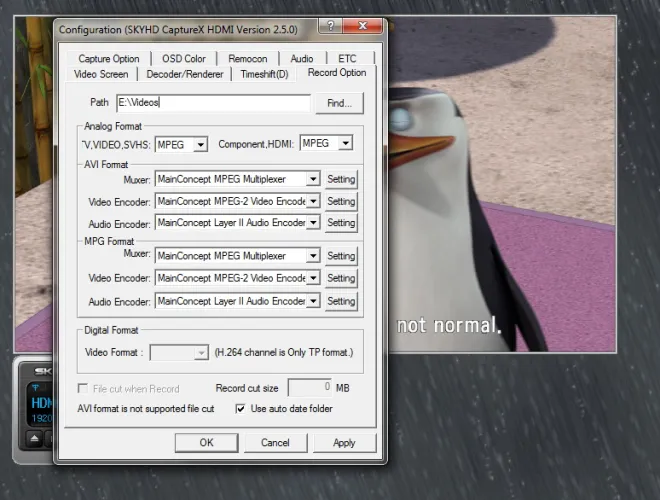Open Setting for MPG Format Muxer
Screen dimensions: 660x500
(x=341, y=256)
